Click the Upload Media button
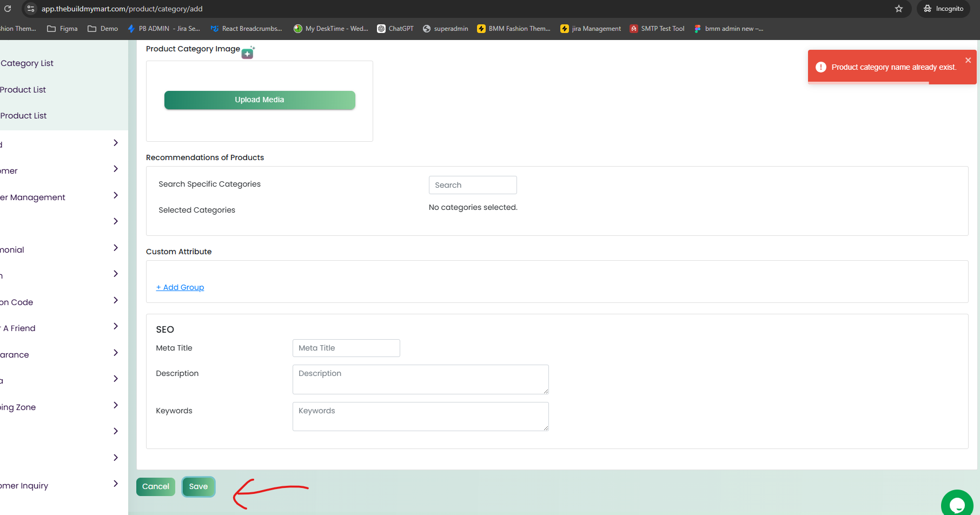Viewport: 980px width, 515px height. [x=260, y=100]
